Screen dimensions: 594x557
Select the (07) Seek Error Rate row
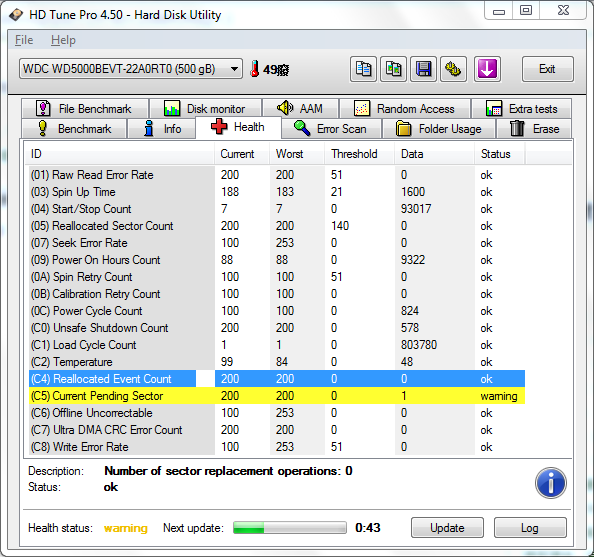(277, 243)
